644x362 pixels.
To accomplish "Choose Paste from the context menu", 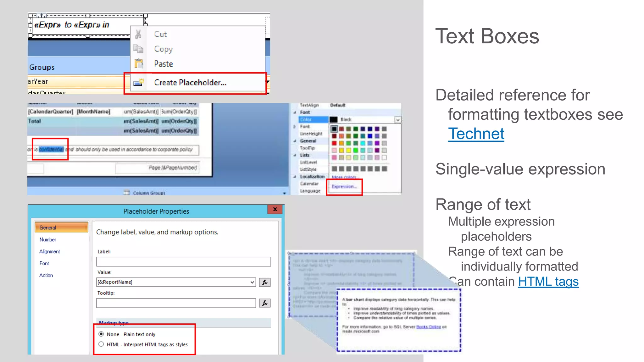I will (x=198, y=64).
